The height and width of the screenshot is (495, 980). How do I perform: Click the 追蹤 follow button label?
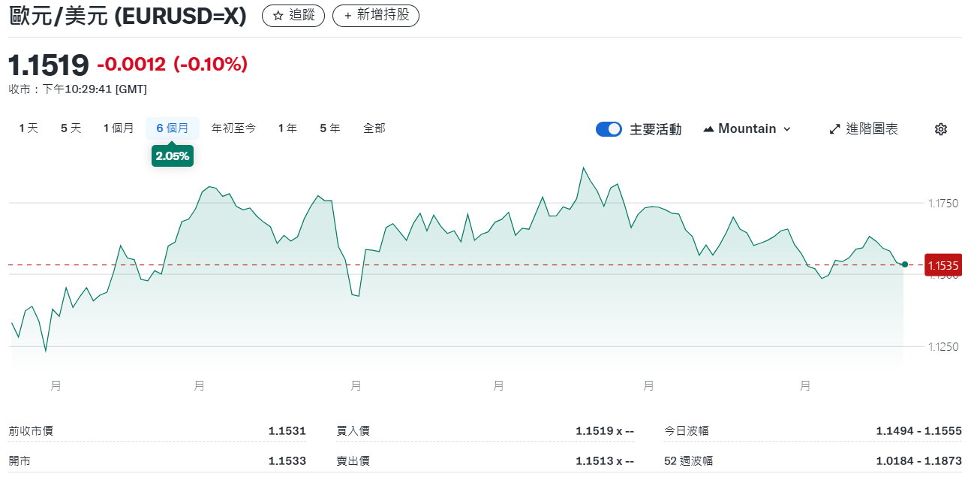pos(302,16)
